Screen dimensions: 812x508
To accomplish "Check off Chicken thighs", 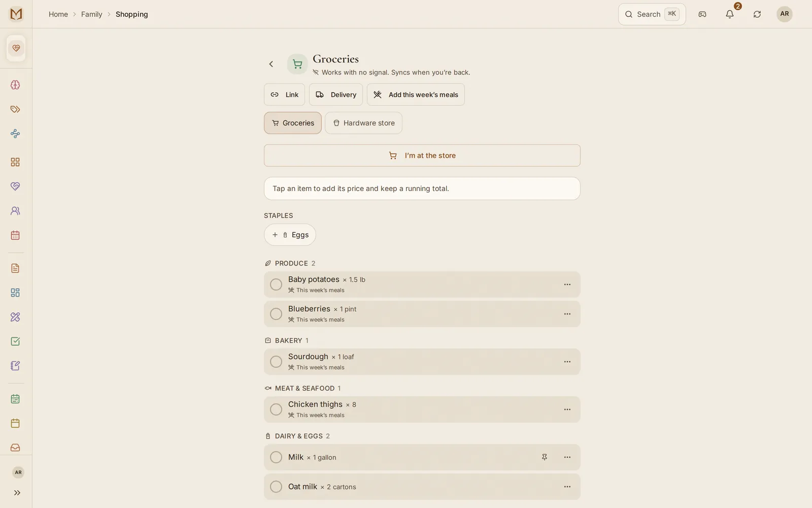I will (276, 409).
